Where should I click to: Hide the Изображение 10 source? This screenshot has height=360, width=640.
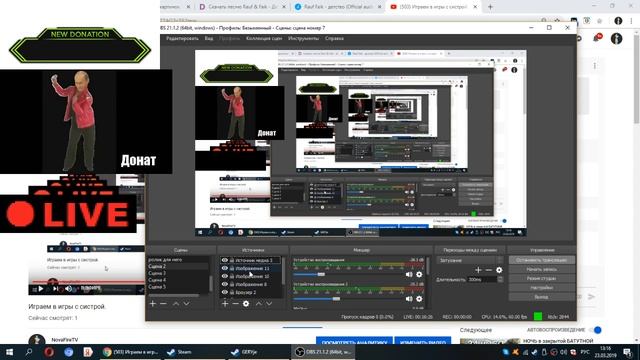[224, 276]
